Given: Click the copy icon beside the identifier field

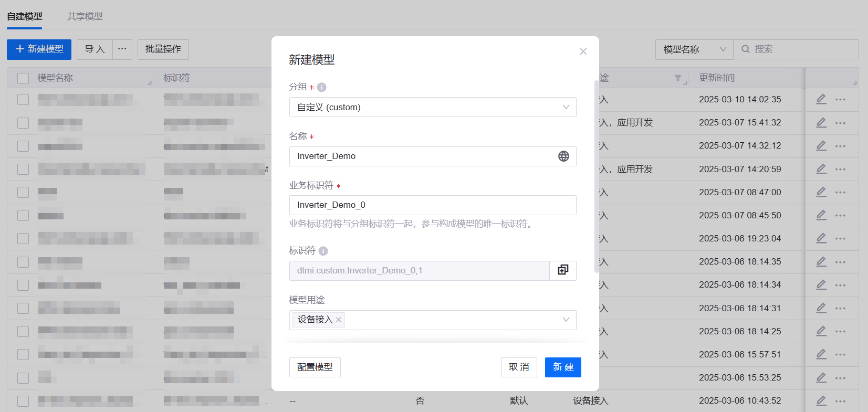Looking at the screenshot, I should pyautogui.click(x=563, y=270).
